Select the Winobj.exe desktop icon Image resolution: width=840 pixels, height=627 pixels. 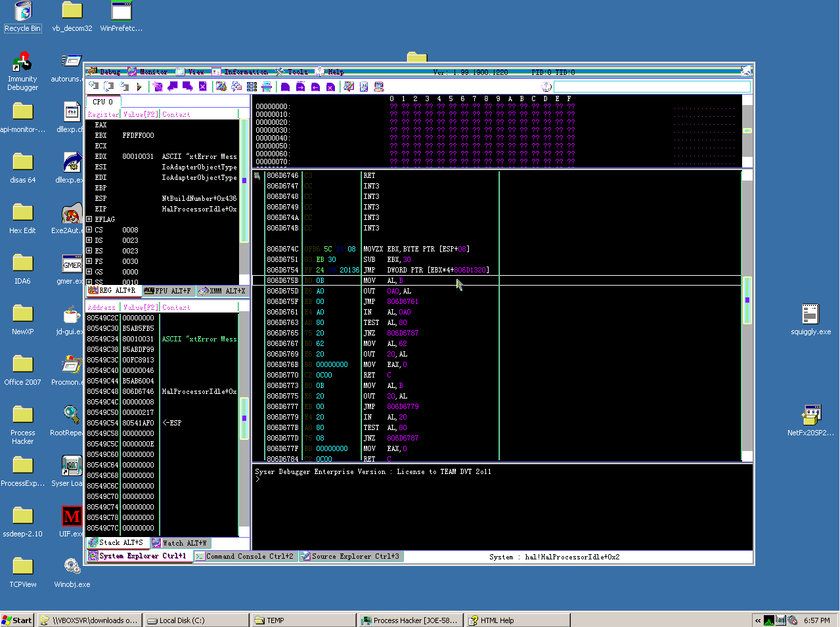(x=72, y=573)
